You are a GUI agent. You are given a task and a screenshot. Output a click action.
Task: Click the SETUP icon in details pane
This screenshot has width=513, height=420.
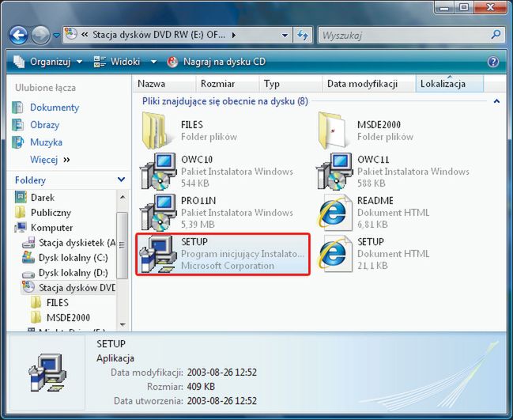(47, 373)
